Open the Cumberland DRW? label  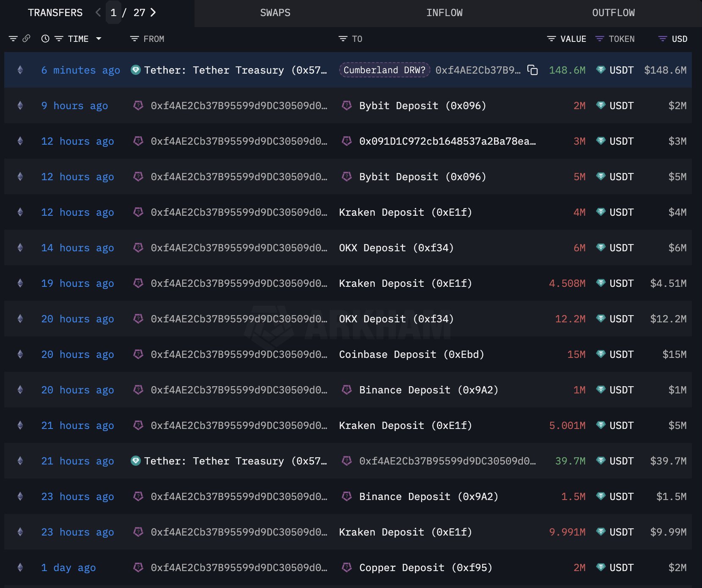(384, 70)
